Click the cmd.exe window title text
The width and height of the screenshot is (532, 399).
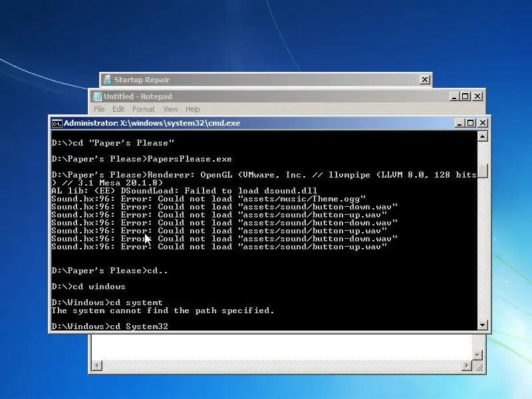tap(152, 123)
